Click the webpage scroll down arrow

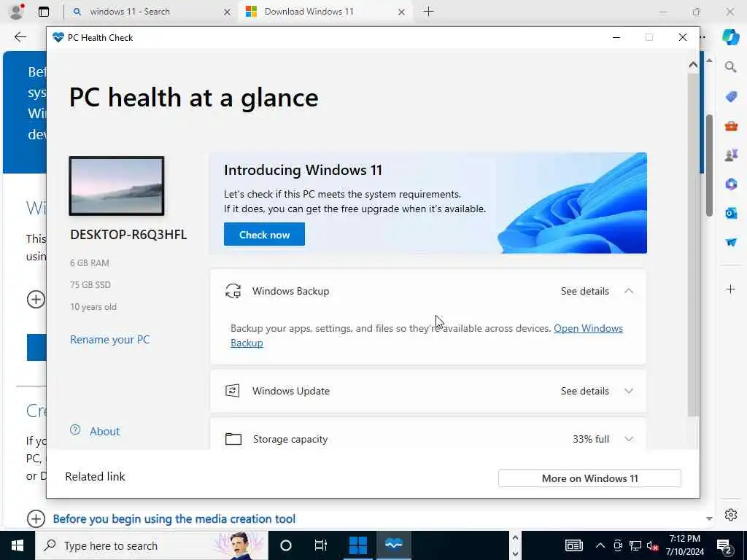709,518
